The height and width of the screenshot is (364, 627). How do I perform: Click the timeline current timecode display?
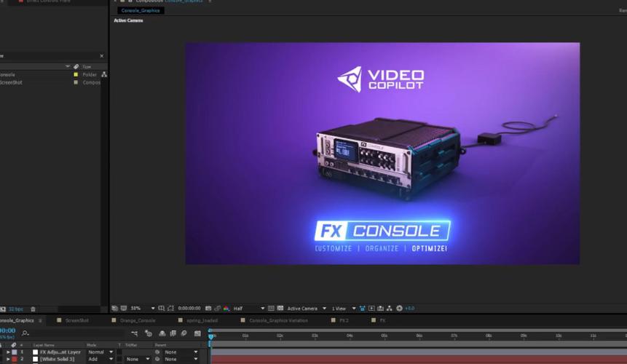[7, 331]
